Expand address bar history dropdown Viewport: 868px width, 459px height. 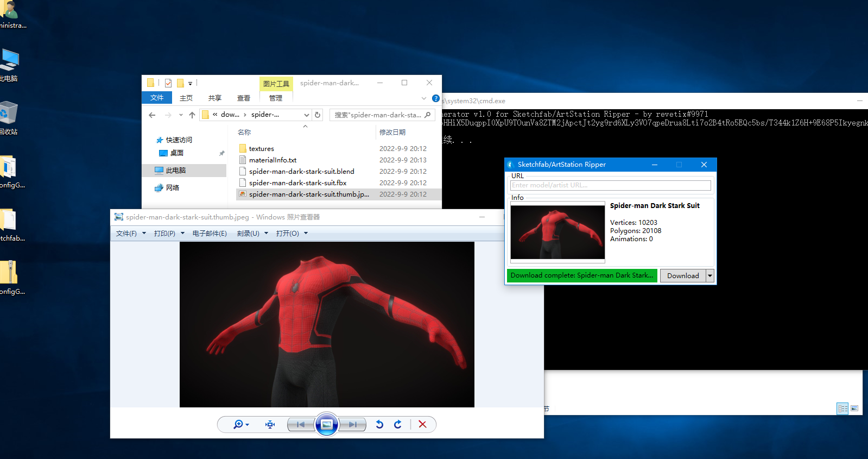307,115
